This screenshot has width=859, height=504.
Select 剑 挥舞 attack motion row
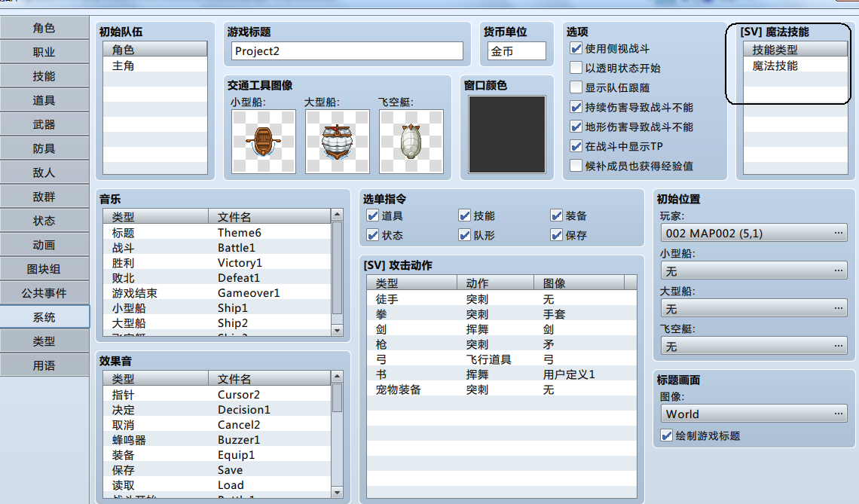pyautogui.click(x=502, y=329)
